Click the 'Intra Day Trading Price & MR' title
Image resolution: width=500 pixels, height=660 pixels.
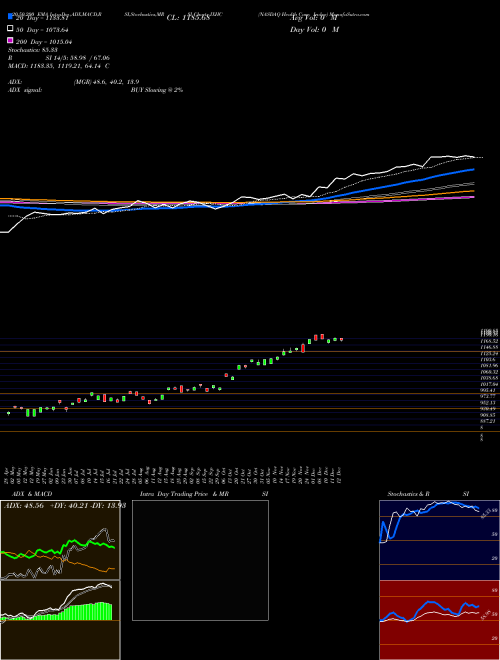[x=184, y=494]
